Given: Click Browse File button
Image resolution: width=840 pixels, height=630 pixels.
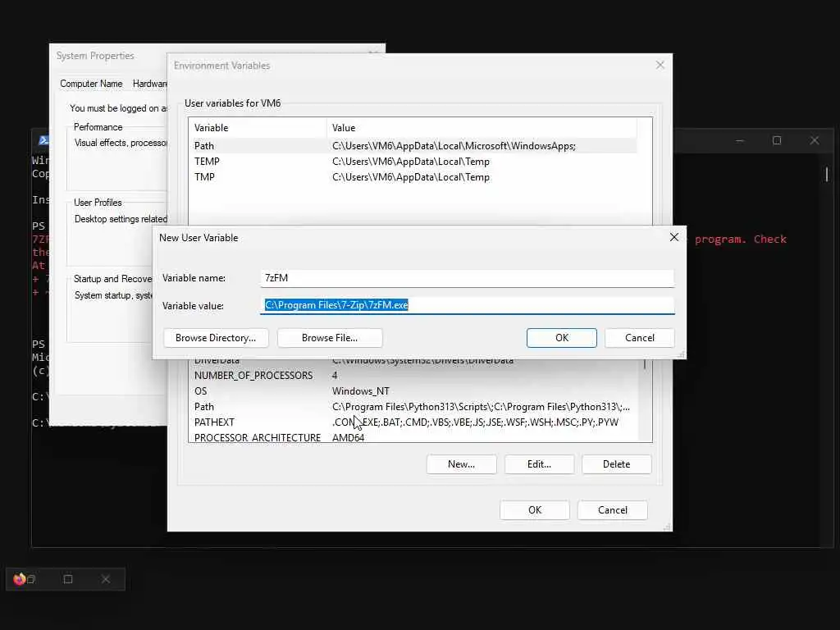Looking at the screenshot, I should [330, 338].
